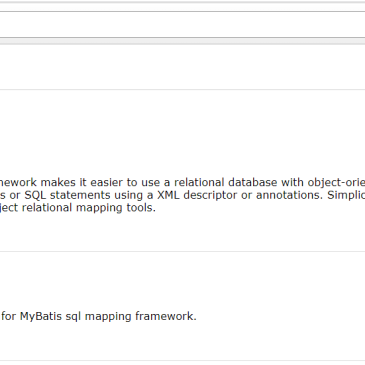Click the gray toolbar strip below search box
Screen dimensions: 365x365
pos(182,41)
